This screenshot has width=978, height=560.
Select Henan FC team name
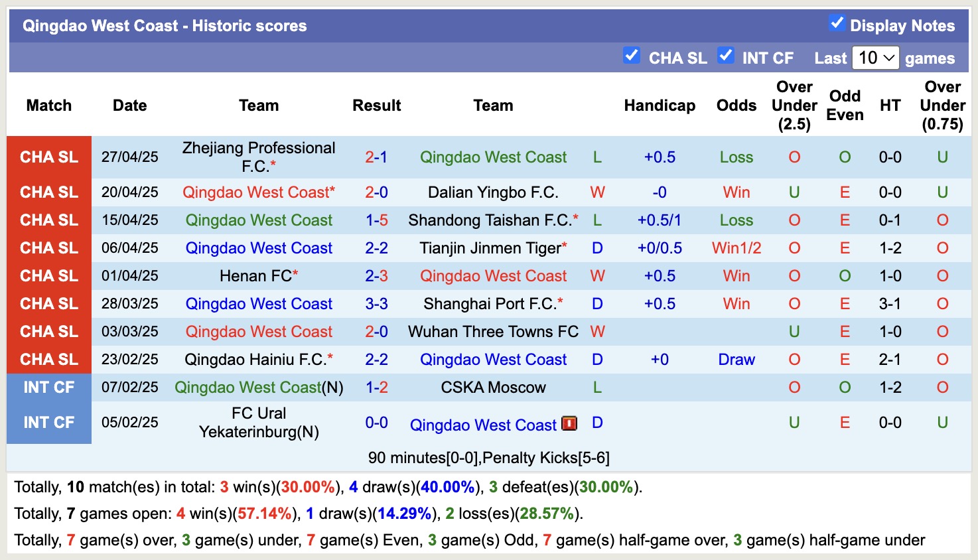[x=255, y=276]
